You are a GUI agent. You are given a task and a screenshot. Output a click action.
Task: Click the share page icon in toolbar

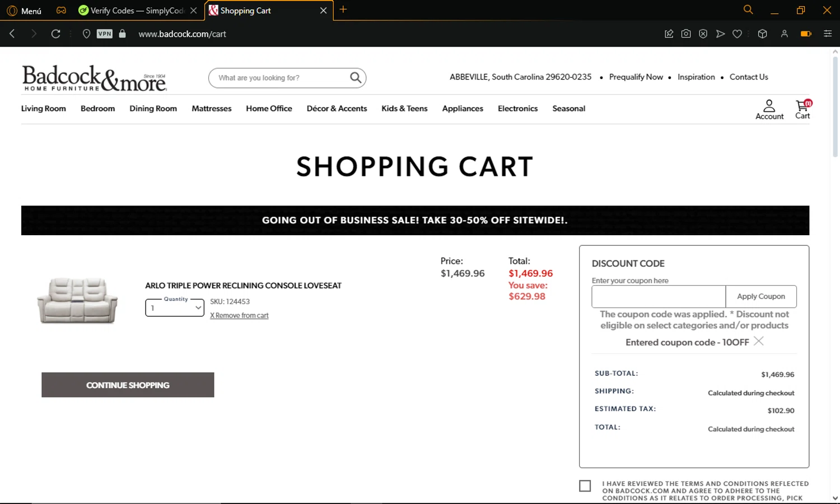pos(669,34)
